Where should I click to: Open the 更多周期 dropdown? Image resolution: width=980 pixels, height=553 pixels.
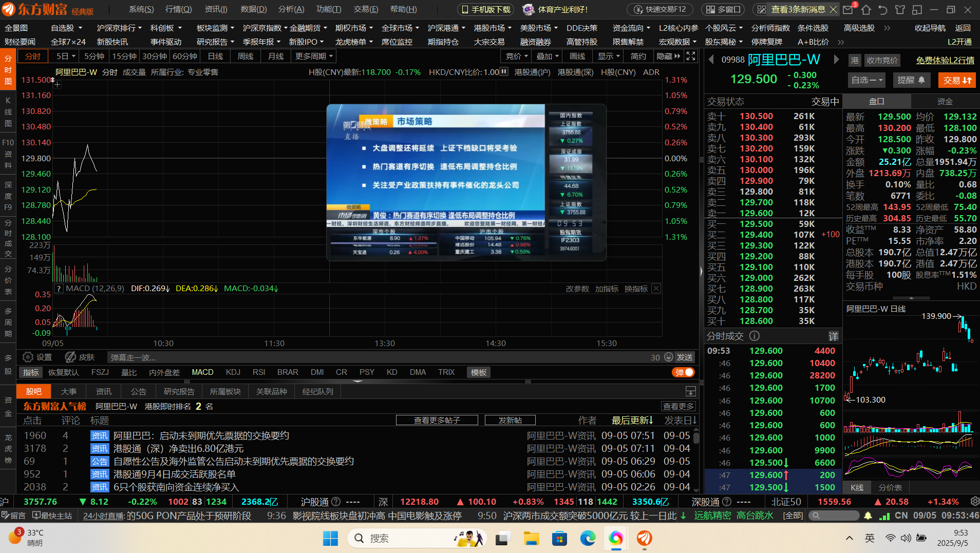coord(314,56)
